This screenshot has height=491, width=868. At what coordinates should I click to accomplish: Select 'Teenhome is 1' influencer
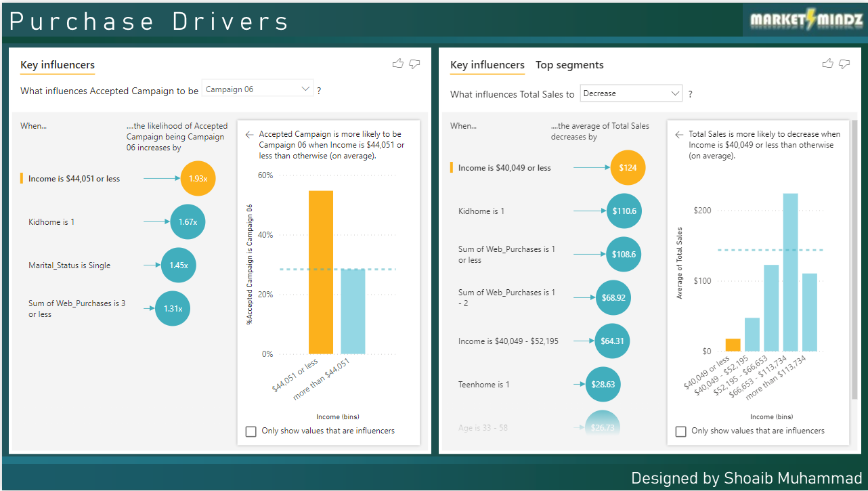(483, 385)
